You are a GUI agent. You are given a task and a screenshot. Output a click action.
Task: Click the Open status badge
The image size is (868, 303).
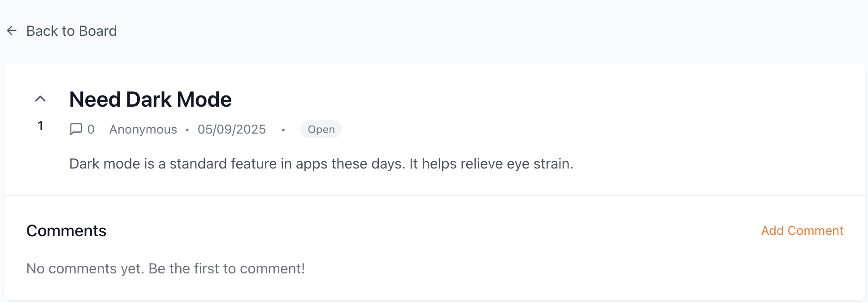click(x=321, y=130)
